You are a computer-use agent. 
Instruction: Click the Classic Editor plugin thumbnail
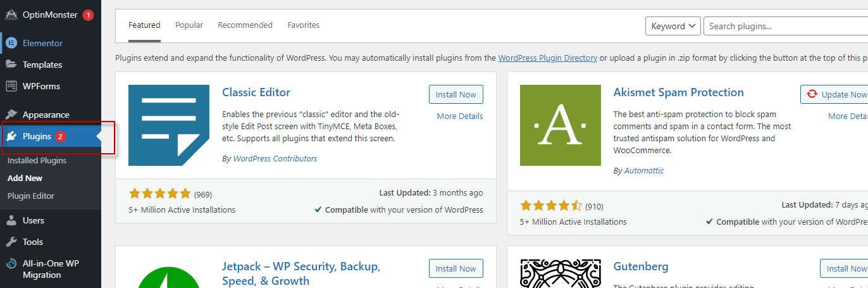[169, 125]
